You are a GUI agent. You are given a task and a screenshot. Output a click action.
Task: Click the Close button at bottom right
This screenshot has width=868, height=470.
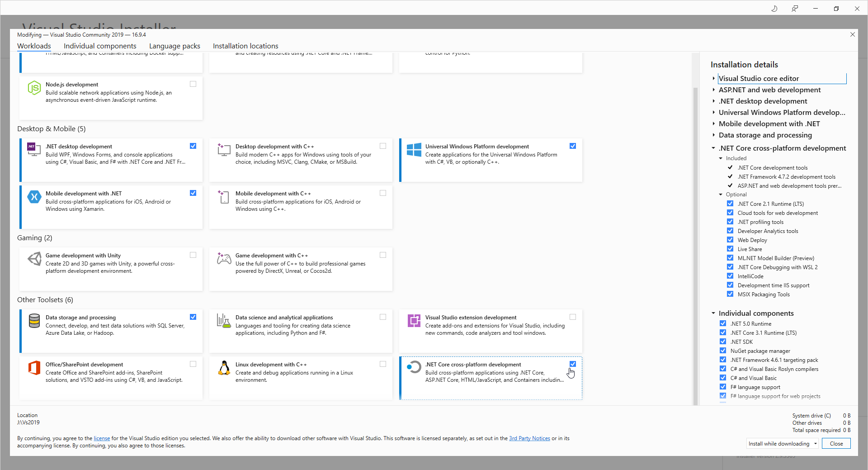(x=836, y=444)
